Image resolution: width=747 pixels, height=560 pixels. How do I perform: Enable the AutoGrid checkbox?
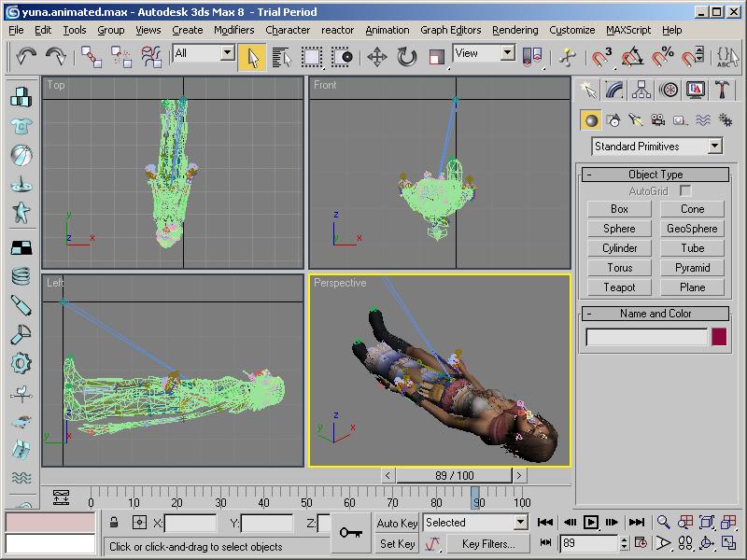point(685,190)
